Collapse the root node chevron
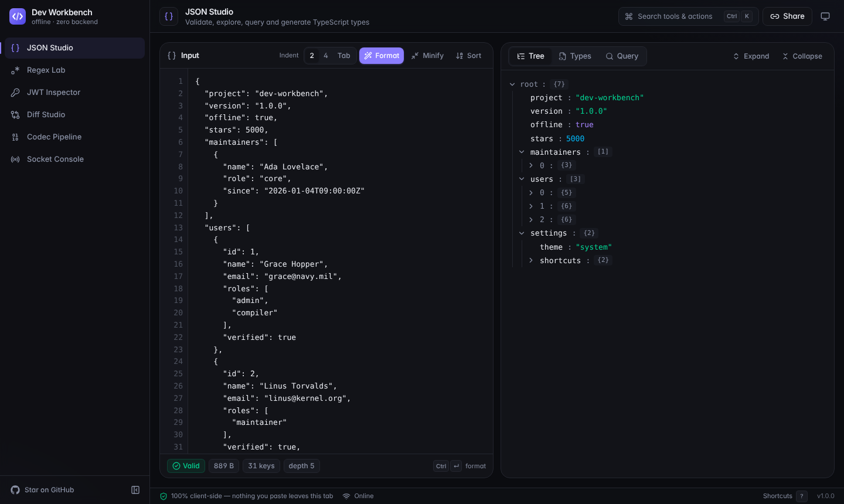The width and height of the screenshot is (844, 504). pos(512,84)
